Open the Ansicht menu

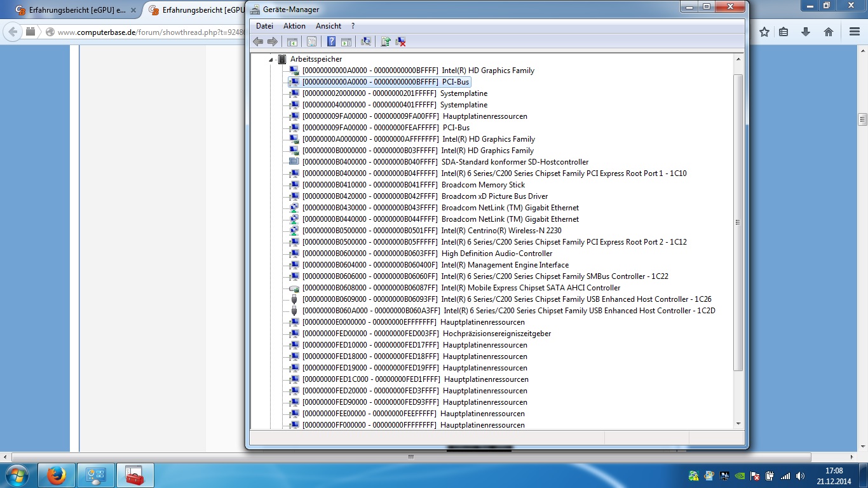click(x=329, y=26)
